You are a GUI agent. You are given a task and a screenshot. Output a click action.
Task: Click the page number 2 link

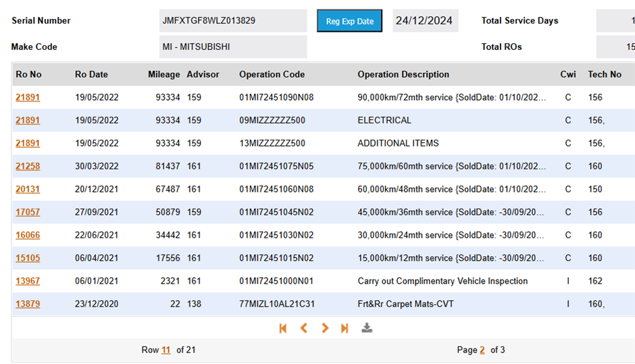tap(482, 350)
